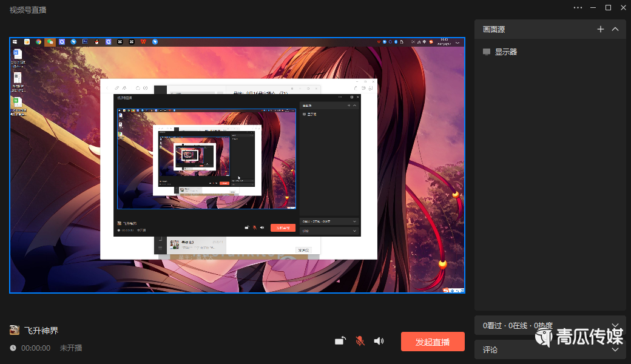Maximize the 视频号直播 window
The height and width of the screenshot is (364, 631).
pos(608,8)
